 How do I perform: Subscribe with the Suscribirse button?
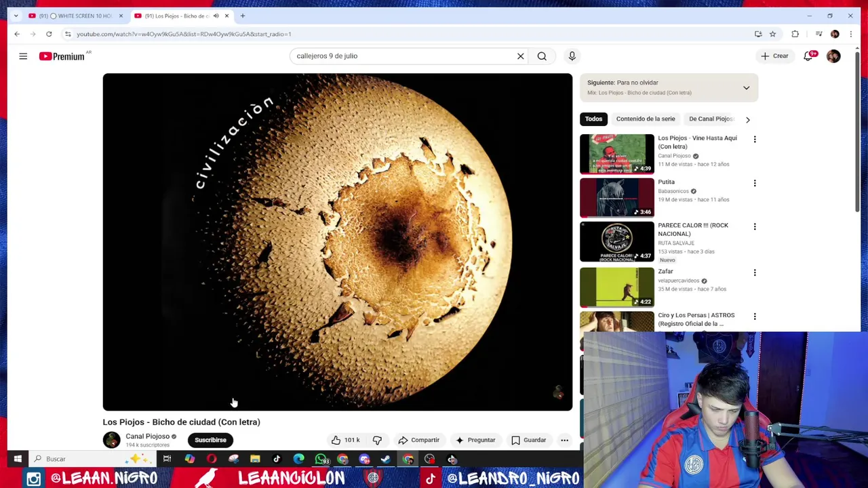pyautogui.click(x=210, y=440)
